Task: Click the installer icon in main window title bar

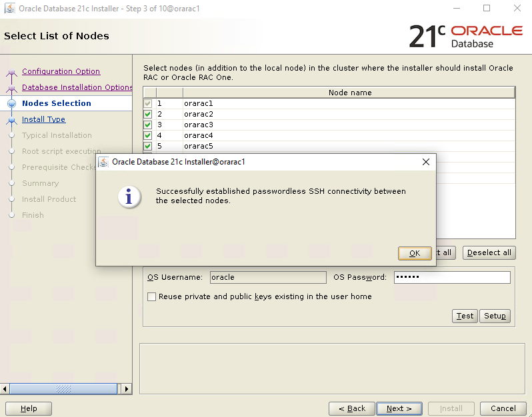Action: (x=10, y=8)
